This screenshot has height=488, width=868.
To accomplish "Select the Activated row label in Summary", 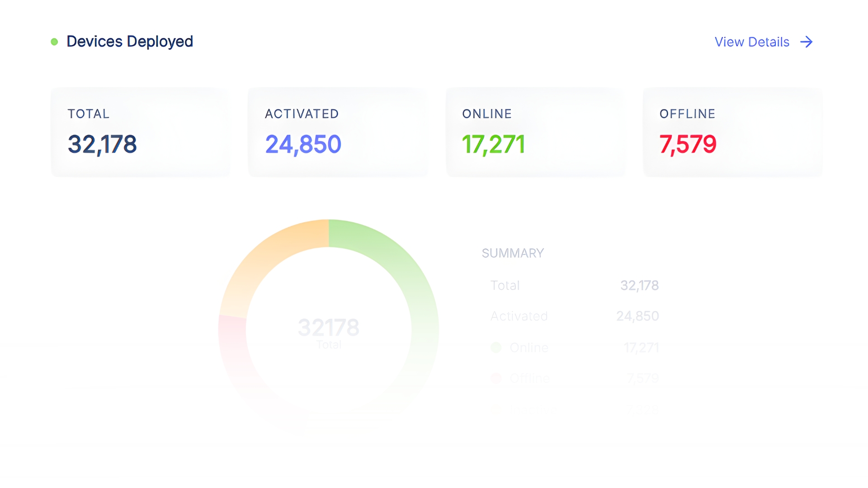I will (519, 316).
